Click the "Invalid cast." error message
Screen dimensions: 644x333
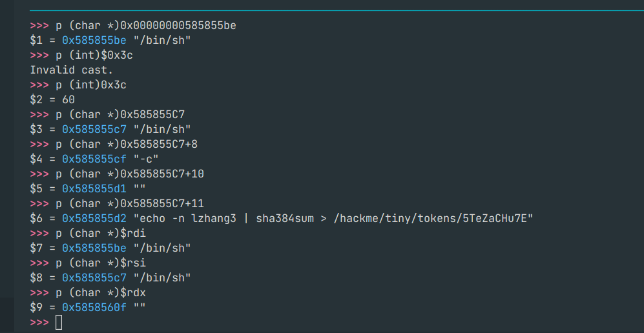pyautogui.click(x=72, y=70)
